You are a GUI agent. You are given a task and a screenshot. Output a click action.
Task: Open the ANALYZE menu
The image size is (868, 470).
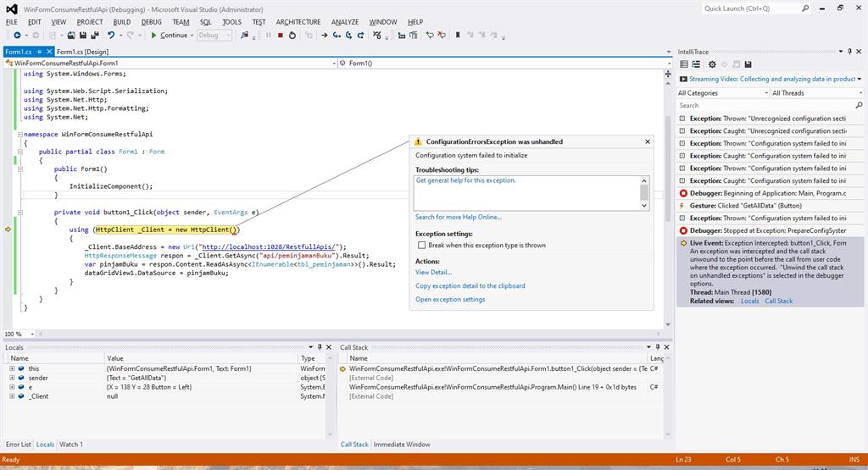click(344, 22)
